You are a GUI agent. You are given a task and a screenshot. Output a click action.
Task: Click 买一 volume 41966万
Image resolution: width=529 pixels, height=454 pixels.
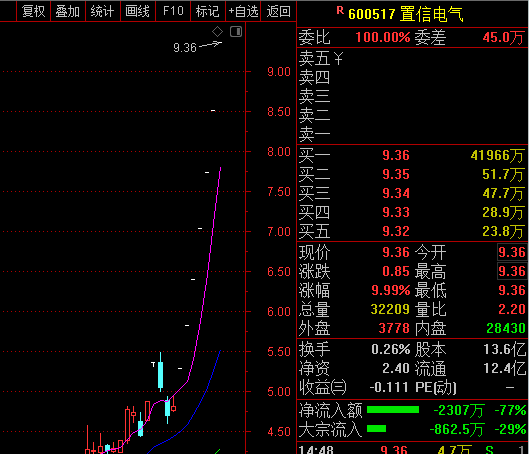[x=497, y=155]
